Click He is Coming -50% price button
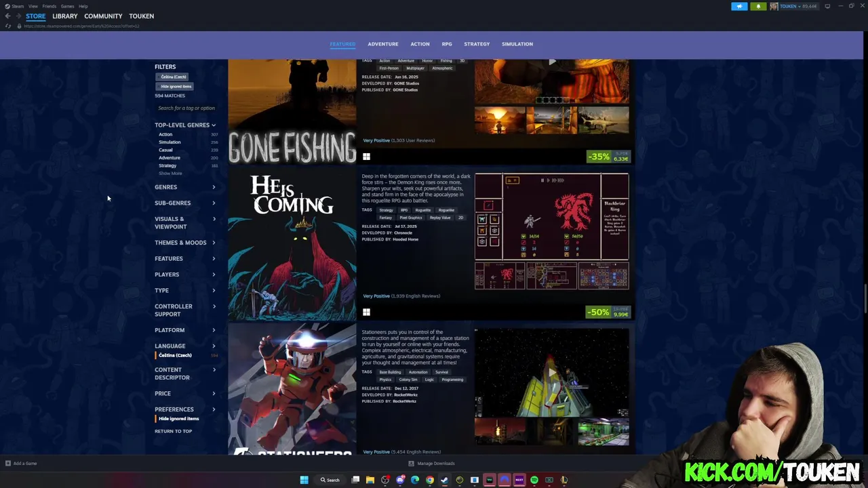Image resolution: width=868 pixels, height=488 pixels. click(608, 312)
